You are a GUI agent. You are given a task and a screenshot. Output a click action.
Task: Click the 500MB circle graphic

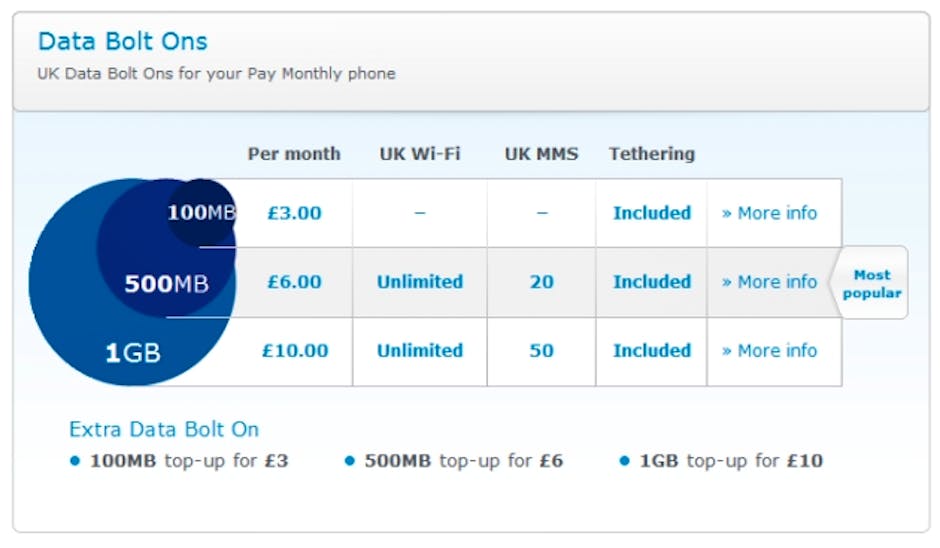pos(166,283)
